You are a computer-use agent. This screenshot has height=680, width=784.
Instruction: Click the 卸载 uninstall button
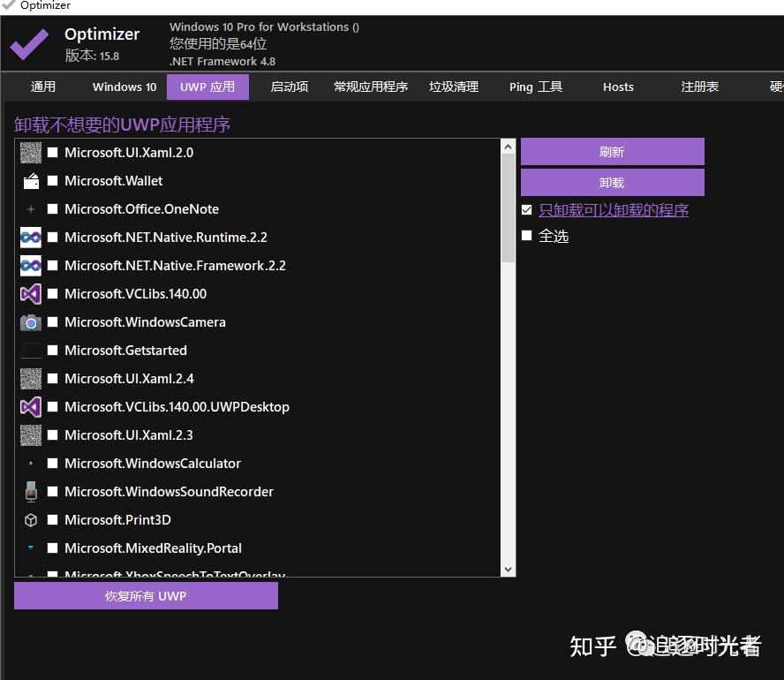pos(613,183)
